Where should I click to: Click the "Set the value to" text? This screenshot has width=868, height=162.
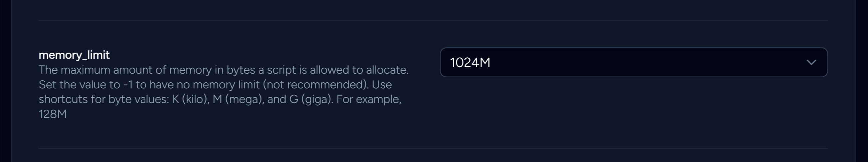click(x=79, y=85)
